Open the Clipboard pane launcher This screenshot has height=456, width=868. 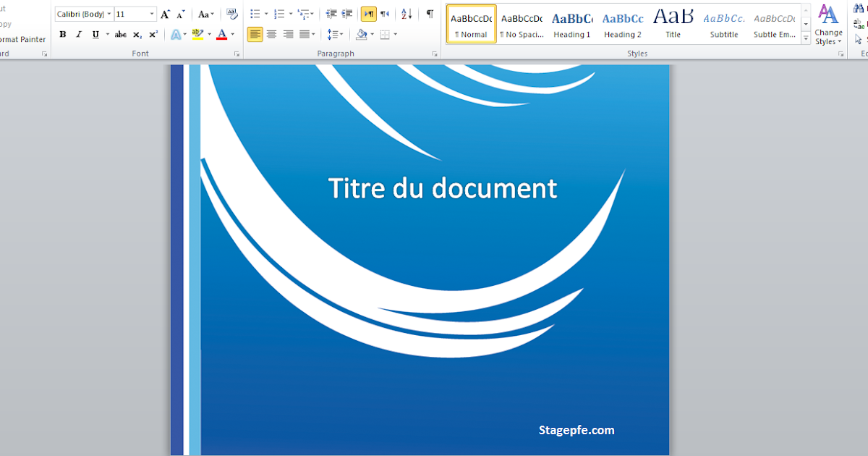click(44, 54)
